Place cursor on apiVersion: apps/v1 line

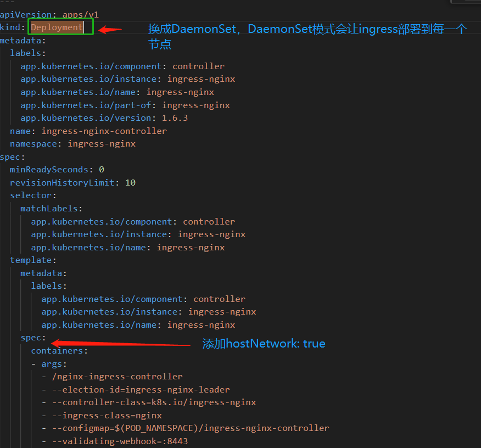pyautogui.click(x=49, y=14)
